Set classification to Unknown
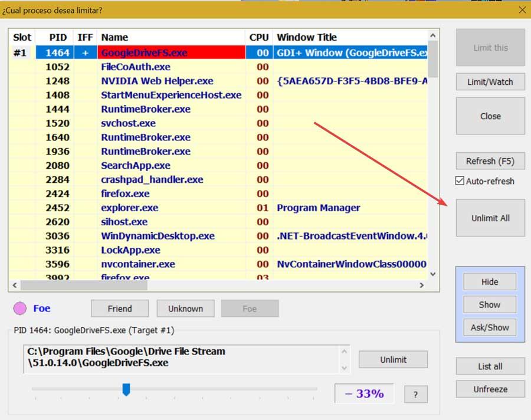The image size is (531, 420). (185, 308)
